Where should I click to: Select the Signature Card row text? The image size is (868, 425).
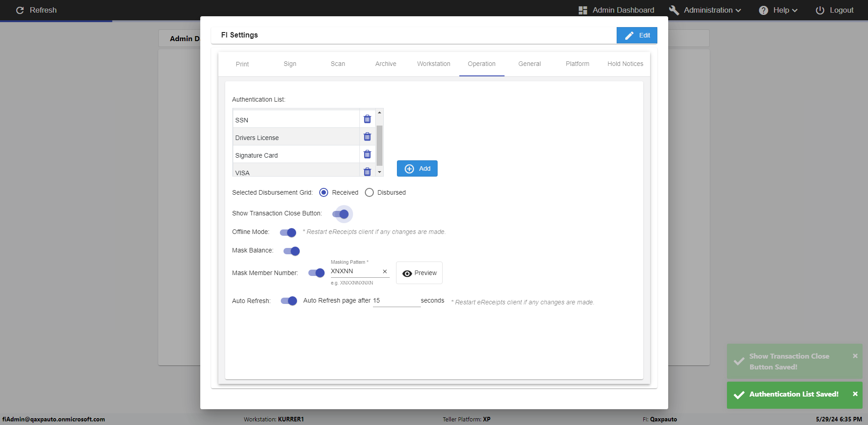point(256,155)
